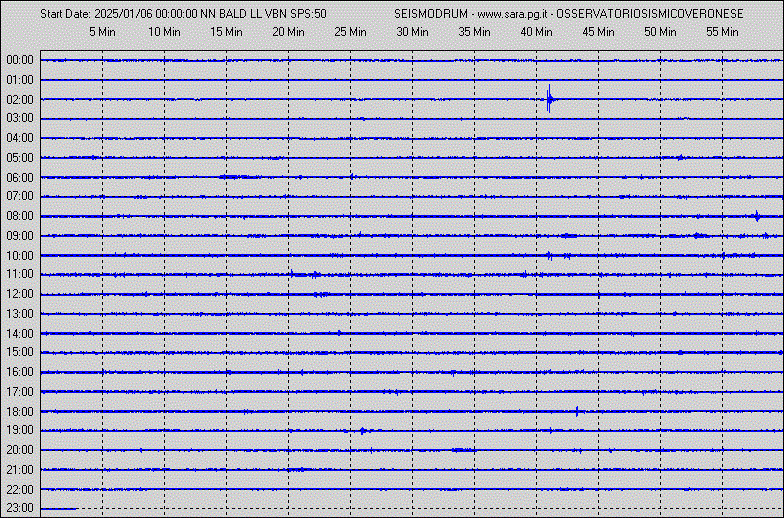
Task: Click the 05:00 hour row label
Action: 20,158
